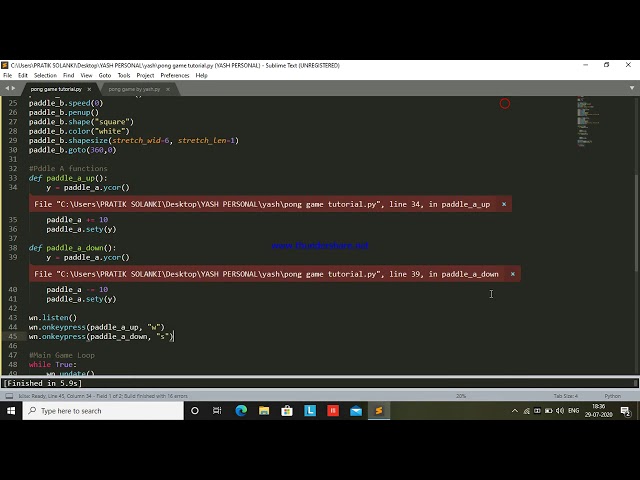
Task: Open the Mail app from taskbar
Action: pyautogui.click(x=356, y=411)
